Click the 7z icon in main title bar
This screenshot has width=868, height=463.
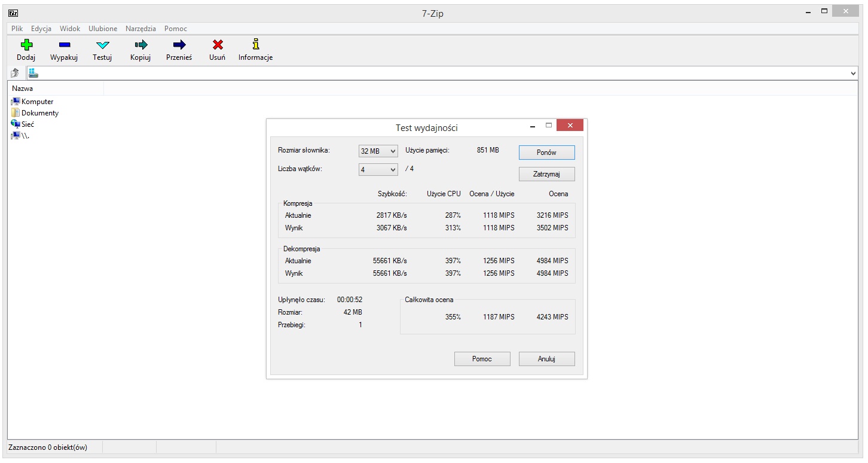[x=13, y=12]
